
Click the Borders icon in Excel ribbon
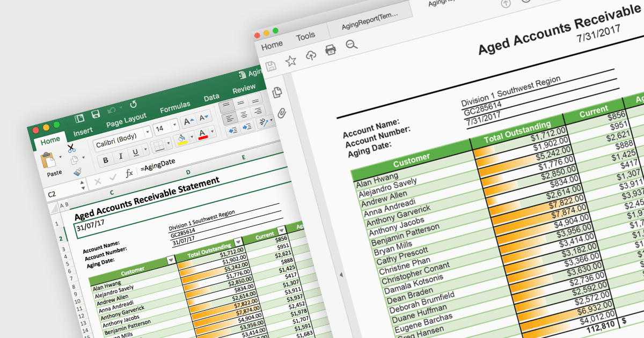point(159,146)
